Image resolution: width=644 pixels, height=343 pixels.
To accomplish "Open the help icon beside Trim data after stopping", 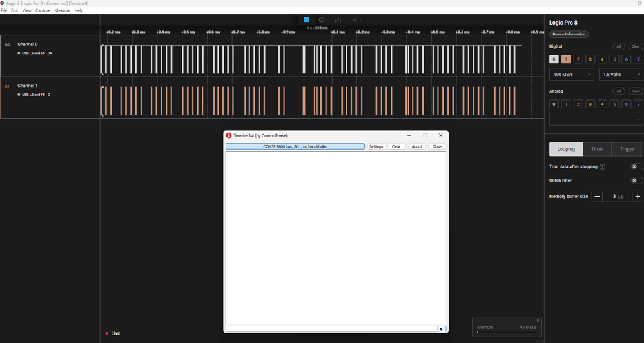I will 602,166.
